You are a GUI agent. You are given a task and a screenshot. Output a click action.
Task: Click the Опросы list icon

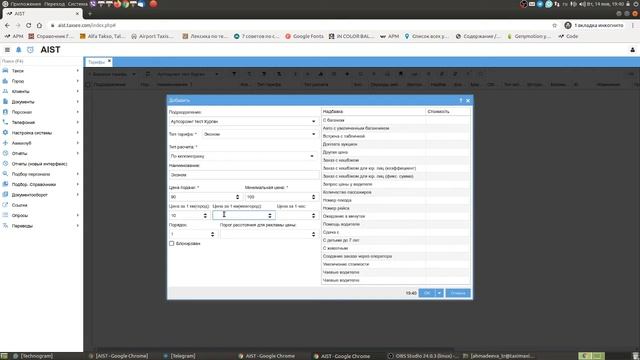(5, 215)
